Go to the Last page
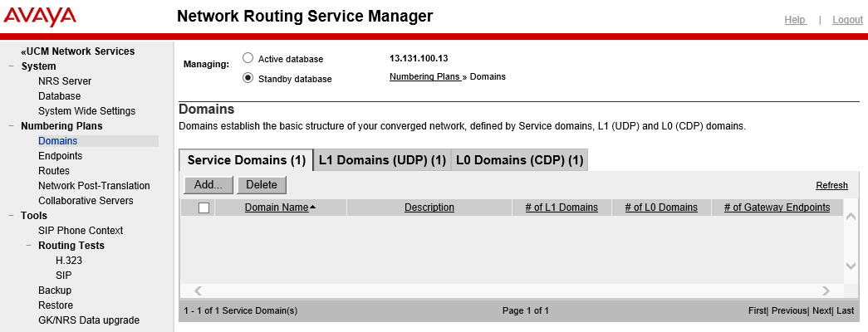The image size is (868, 332). click(x=846, y=311)
